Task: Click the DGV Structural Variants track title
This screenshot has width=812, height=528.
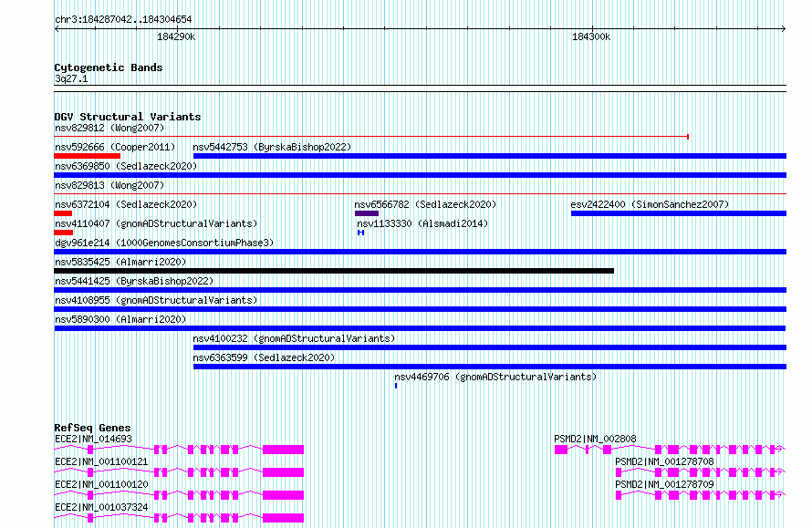Action: pos(128,117)
